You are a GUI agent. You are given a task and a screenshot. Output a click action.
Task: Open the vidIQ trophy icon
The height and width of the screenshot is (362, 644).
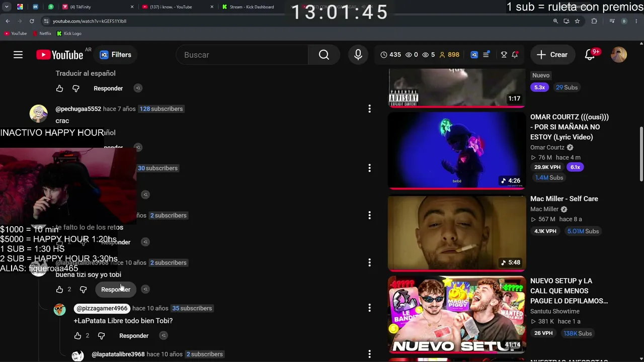[504, 55]
